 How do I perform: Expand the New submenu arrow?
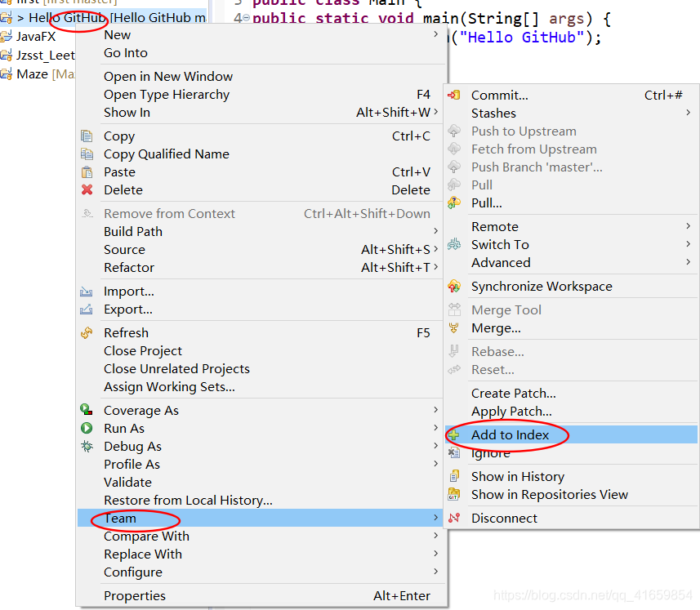(x=435, y=34)
